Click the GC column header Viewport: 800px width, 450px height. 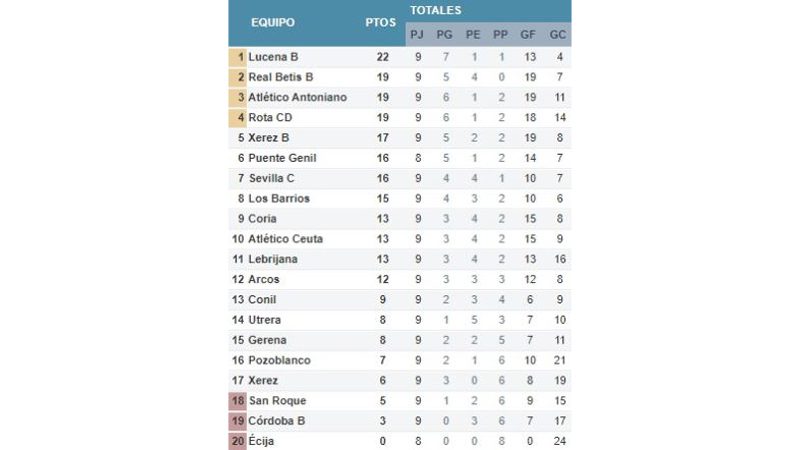pyautogui.click(x=558, y=35)
